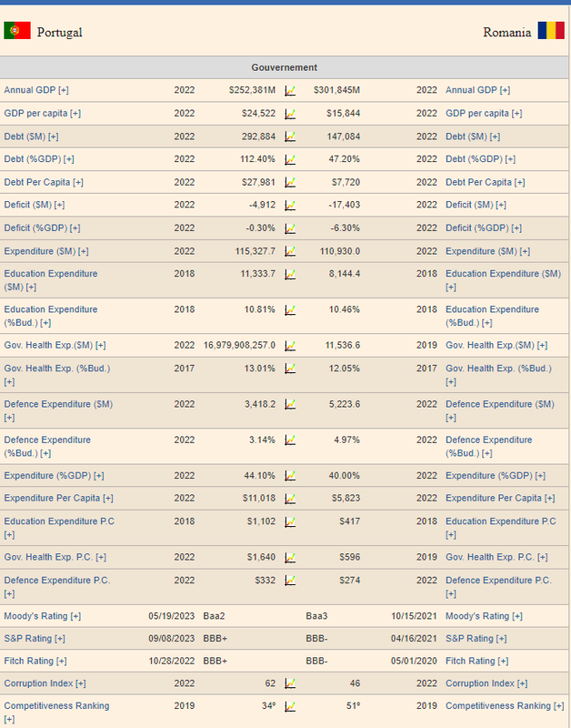Open Portugal's Moody's Rating [+] link

coord(42,616)
